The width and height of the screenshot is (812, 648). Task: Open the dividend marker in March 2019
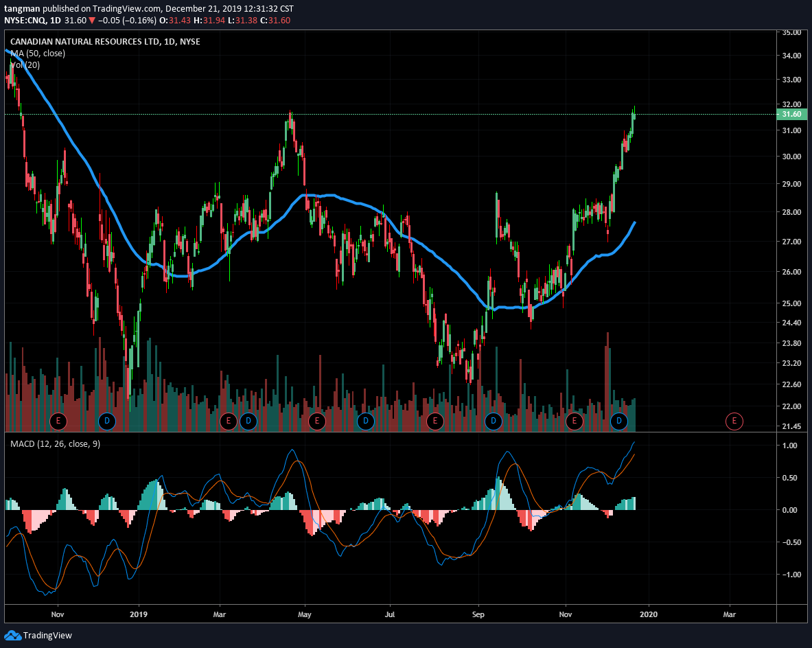coord(248,421)
